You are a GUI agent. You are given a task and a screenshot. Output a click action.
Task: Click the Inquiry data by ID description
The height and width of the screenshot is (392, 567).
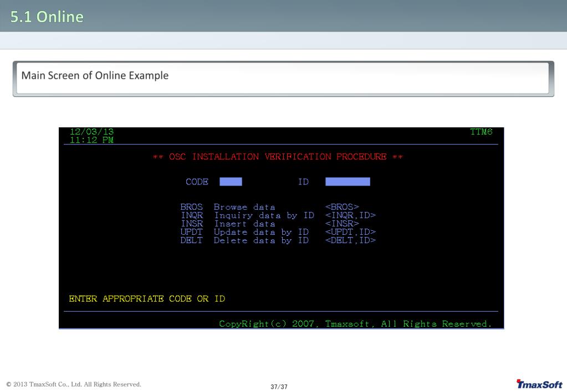tap(264, 215)
